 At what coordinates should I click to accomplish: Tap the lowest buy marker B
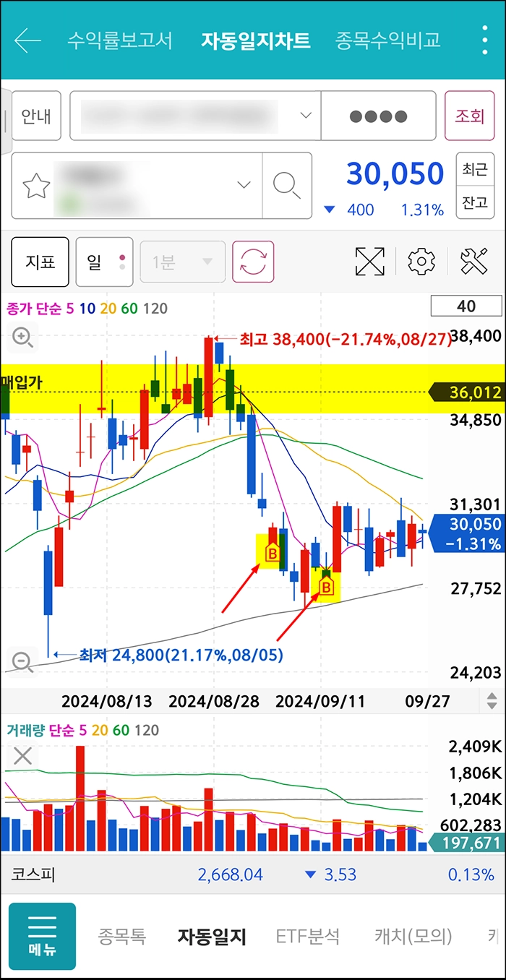(x=326, y=588)
